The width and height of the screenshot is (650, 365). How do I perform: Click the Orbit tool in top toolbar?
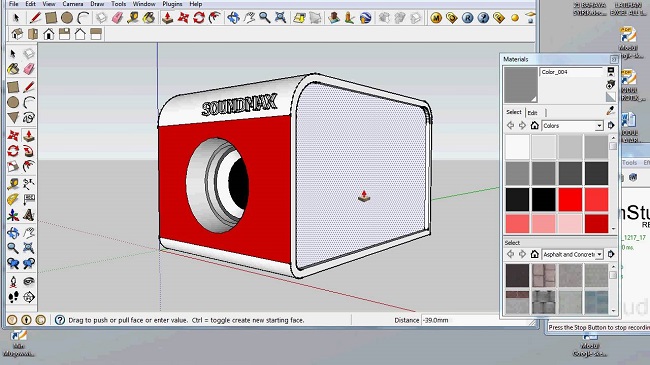pos(233,18)
